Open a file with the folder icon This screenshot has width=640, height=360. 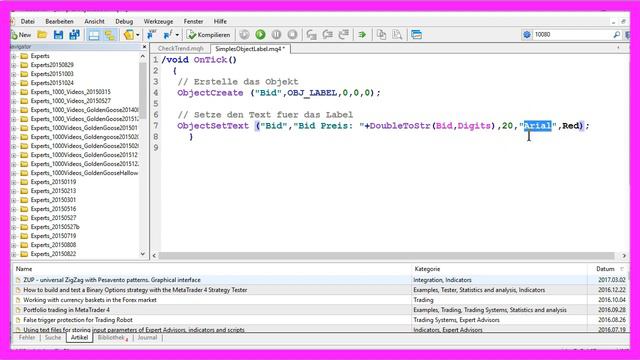[42, 35]
